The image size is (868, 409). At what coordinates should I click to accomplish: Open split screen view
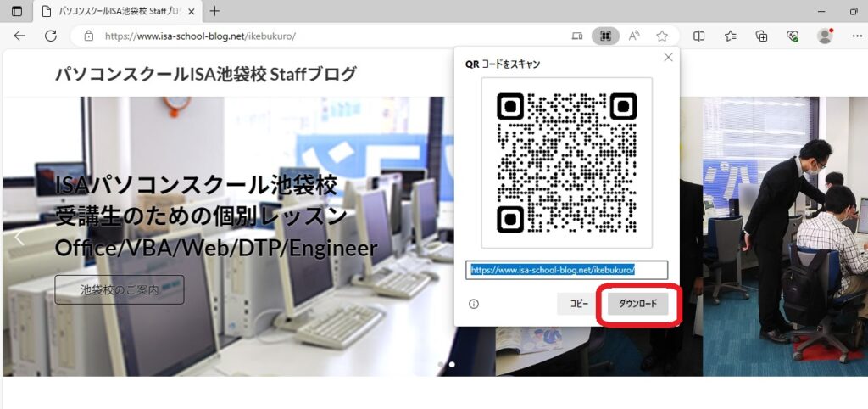pos(699,36)
